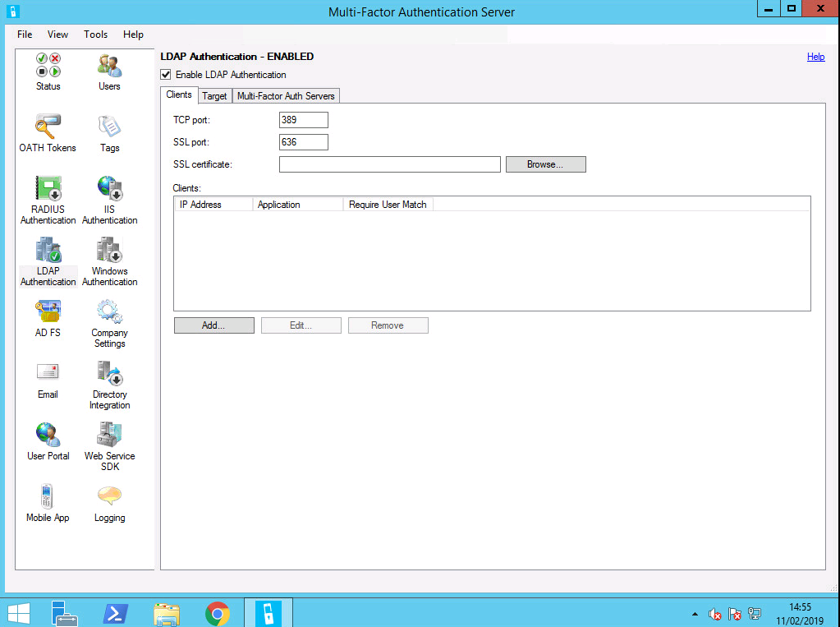The image size is (840, 627).
Task: Open the Tools menu
Action: click(95, 35)
